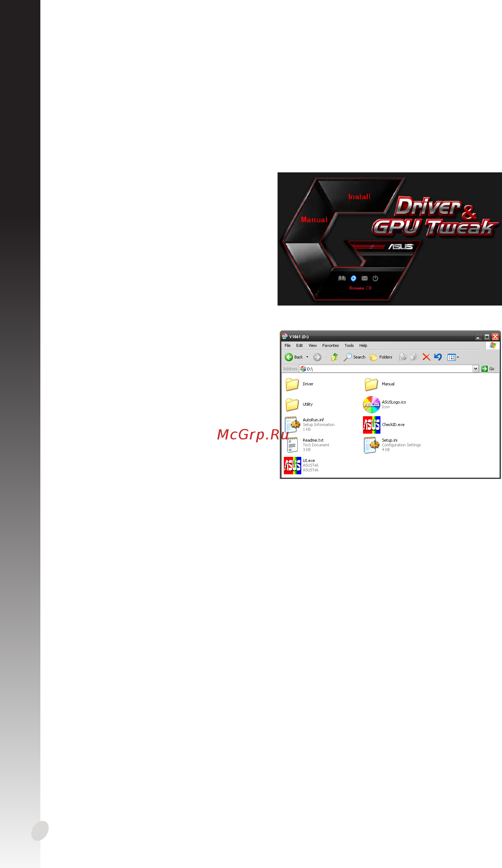Open the File menu
502x868 pixels.
coord(287,345)
